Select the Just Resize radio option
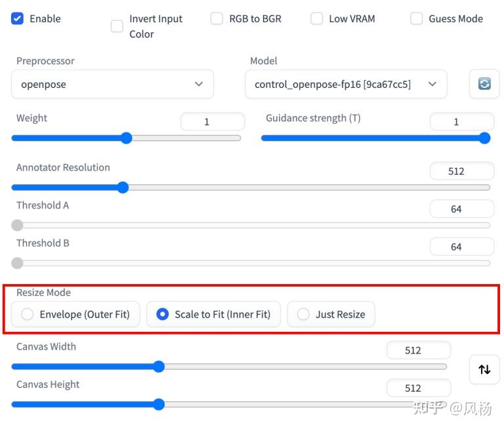504x429 pixels. click(303, 314)
